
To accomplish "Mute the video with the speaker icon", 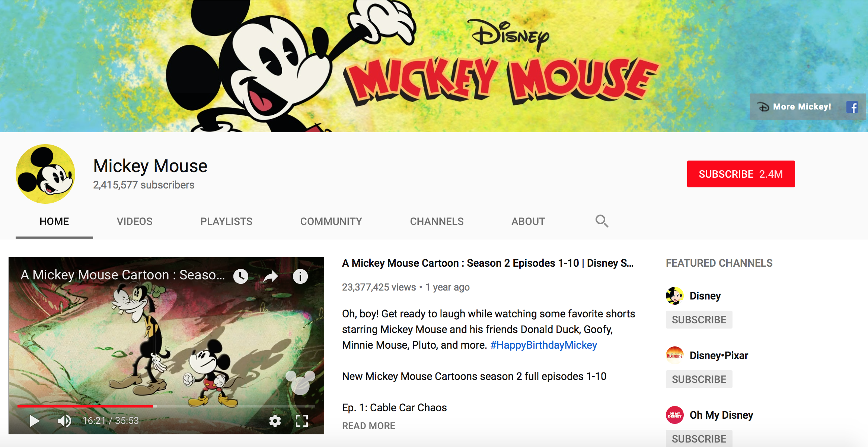I will coord(64,421).
